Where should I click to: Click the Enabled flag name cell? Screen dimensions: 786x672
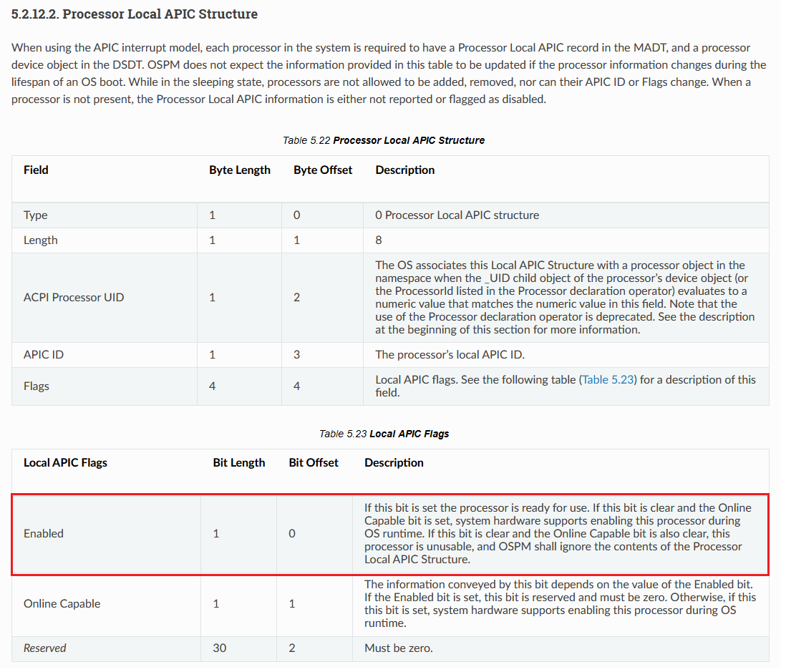tap(44, 534)
